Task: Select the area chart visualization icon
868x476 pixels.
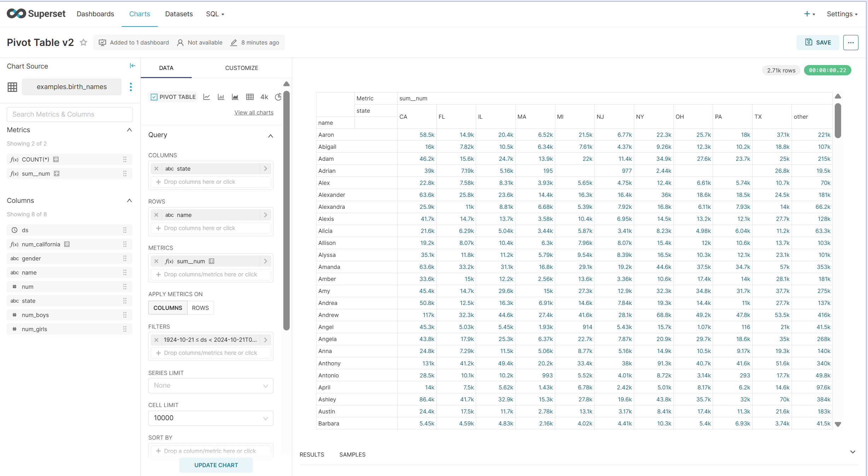Action: pyautogui.click(x=235, y=97)
